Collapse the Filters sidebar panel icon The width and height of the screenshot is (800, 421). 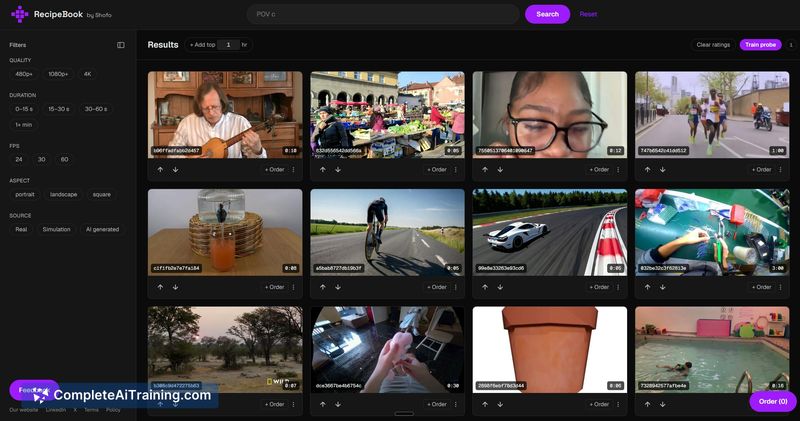coord(120,45)
